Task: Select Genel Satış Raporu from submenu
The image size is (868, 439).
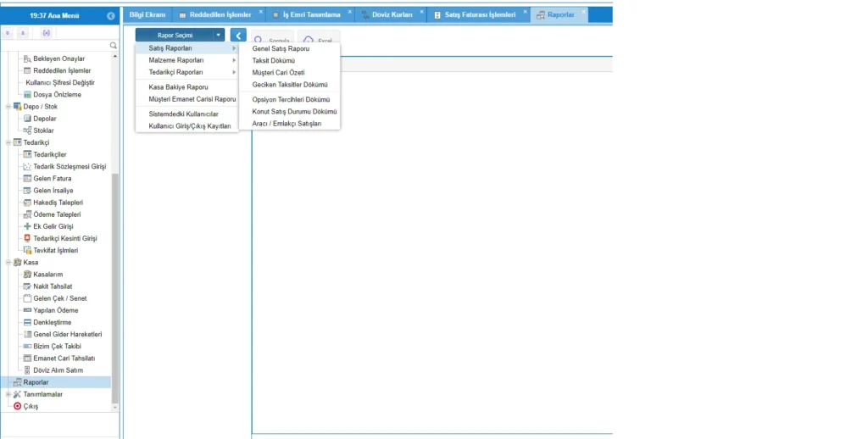Action: click(x=281, y=48)
